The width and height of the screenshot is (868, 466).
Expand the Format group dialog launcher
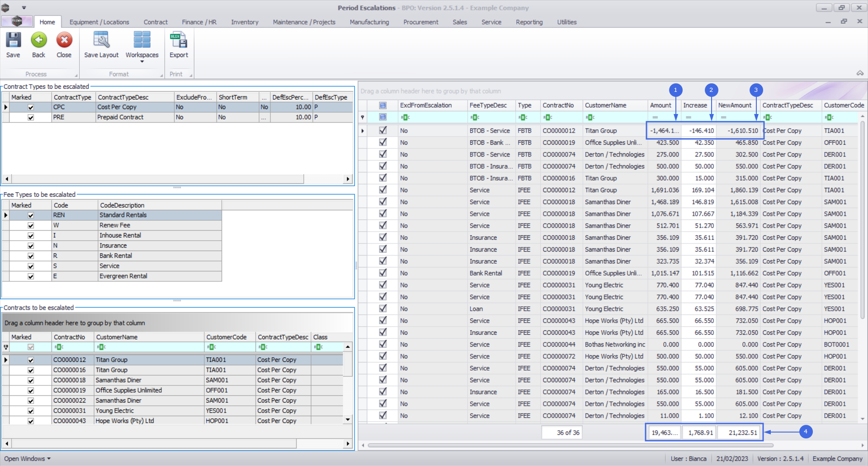[161, 76]
